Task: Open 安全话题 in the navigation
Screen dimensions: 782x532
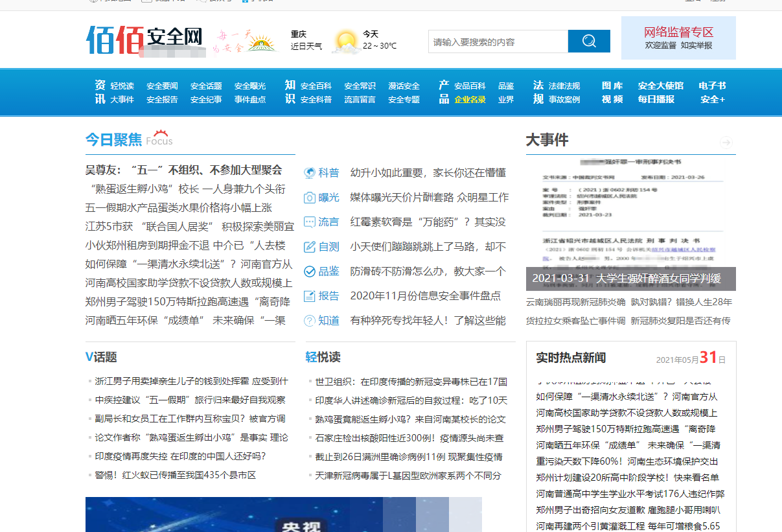Action: [x=206, y=86]
